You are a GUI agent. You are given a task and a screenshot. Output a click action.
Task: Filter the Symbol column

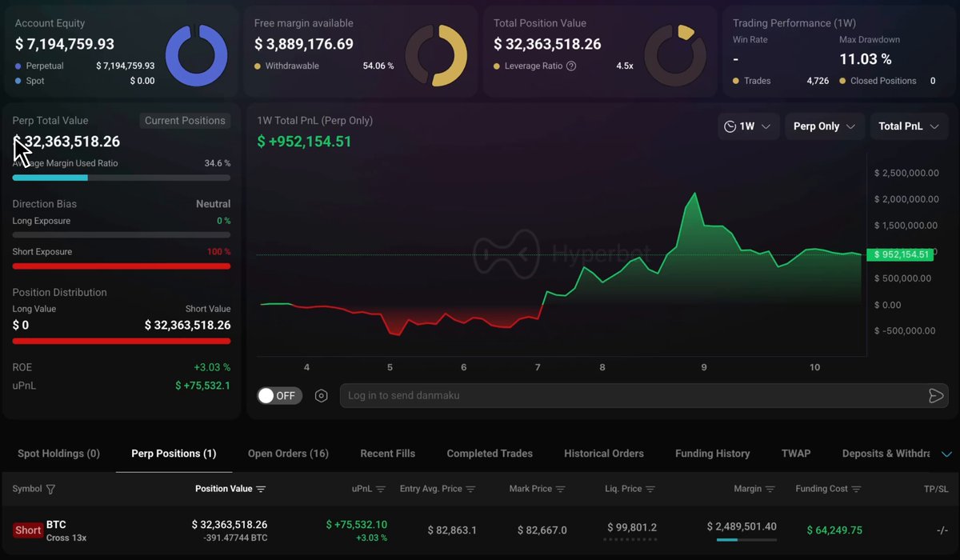[x=51, y=489]
